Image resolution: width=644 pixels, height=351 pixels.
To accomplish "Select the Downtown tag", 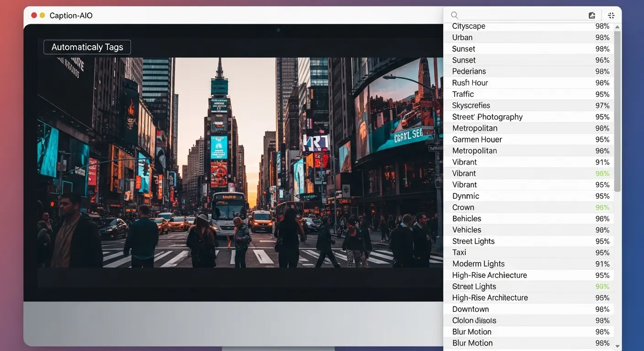I will [471, 309].
